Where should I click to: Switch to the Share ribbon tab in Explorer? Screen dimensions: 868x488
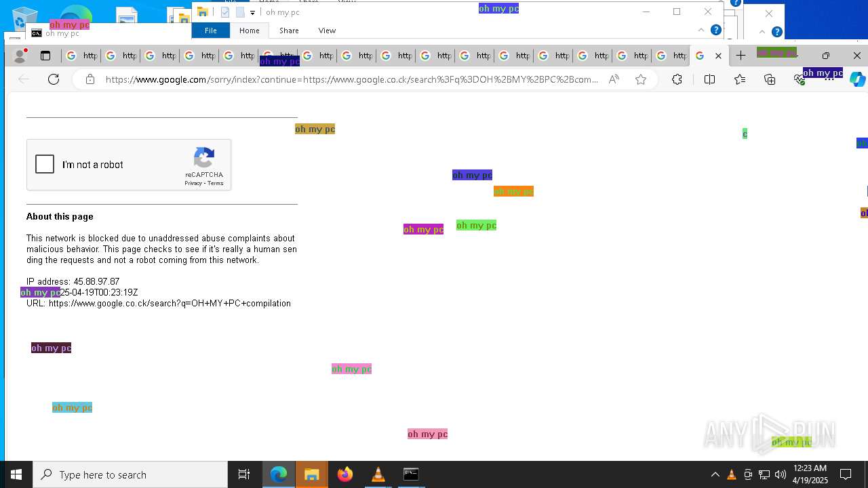click(289, 30)
